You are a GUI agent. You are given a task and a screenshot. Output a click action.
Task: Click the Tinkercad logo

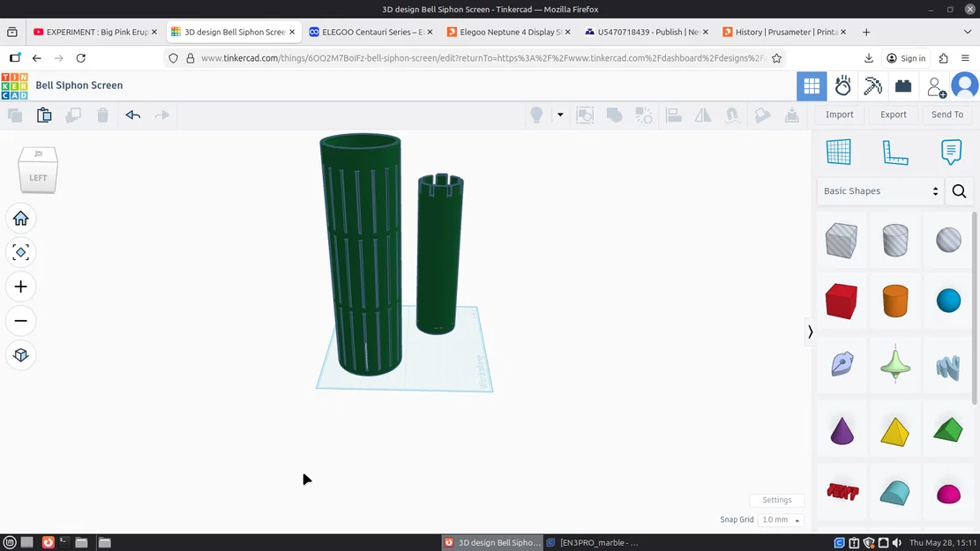click(14, 86)
